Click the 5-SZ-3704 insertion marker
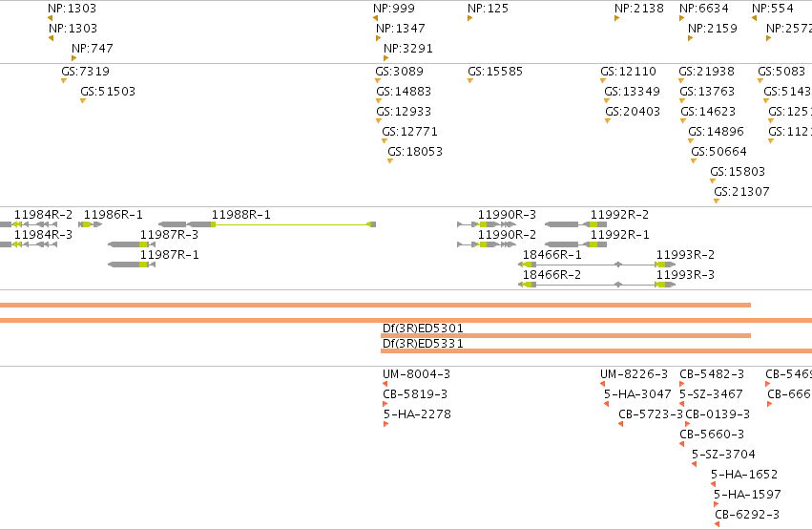812x530 pixels. [694, 464]
